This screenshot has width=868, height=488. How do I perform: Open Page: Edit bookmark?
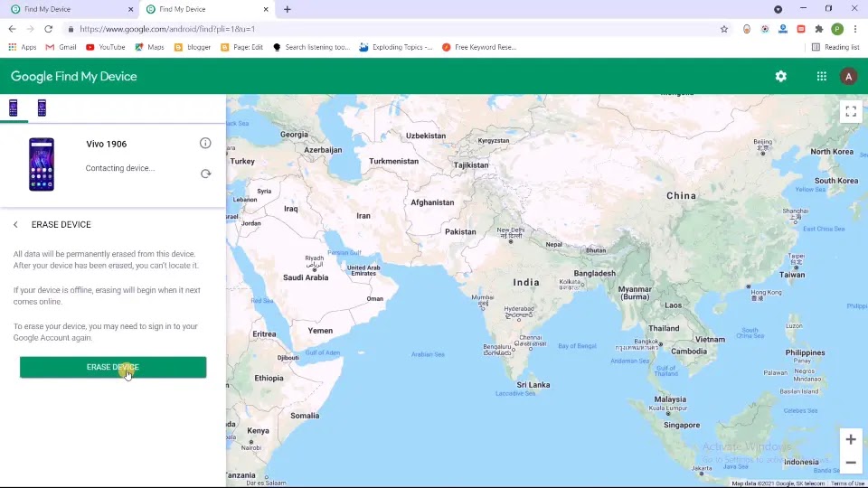242,47
